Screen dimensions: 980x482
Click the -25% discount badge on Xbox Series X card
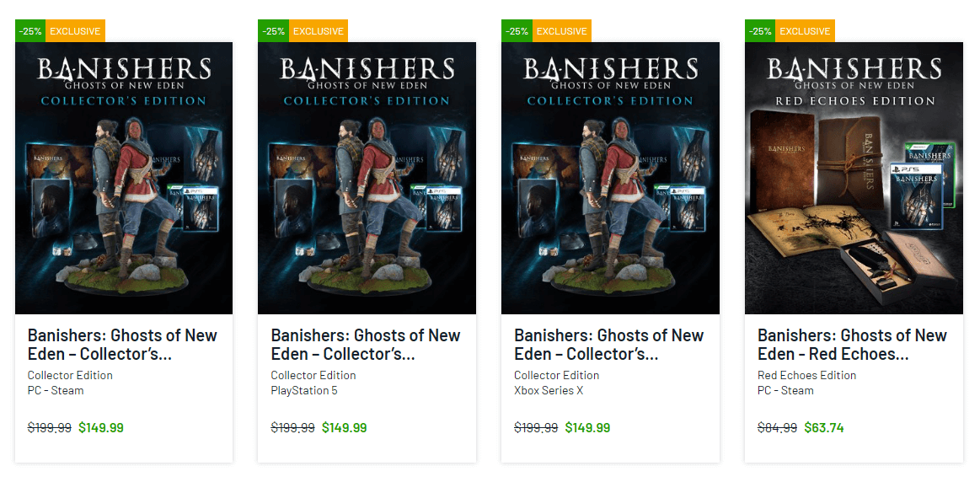click(x=517, y=31)
